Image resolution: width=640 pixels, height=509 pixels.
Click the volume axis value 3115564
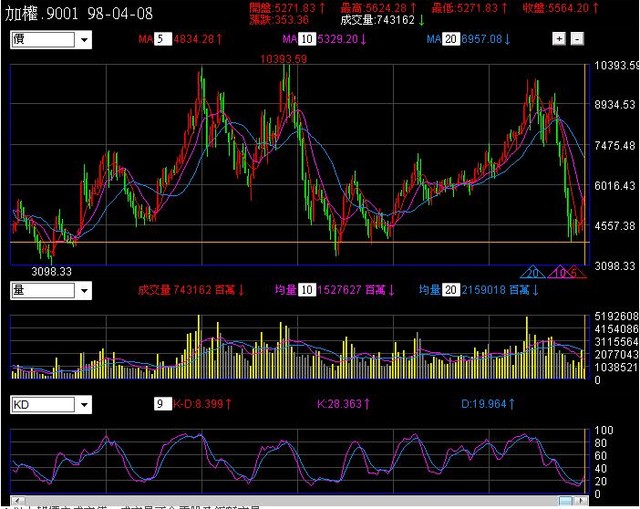point(616,342)
